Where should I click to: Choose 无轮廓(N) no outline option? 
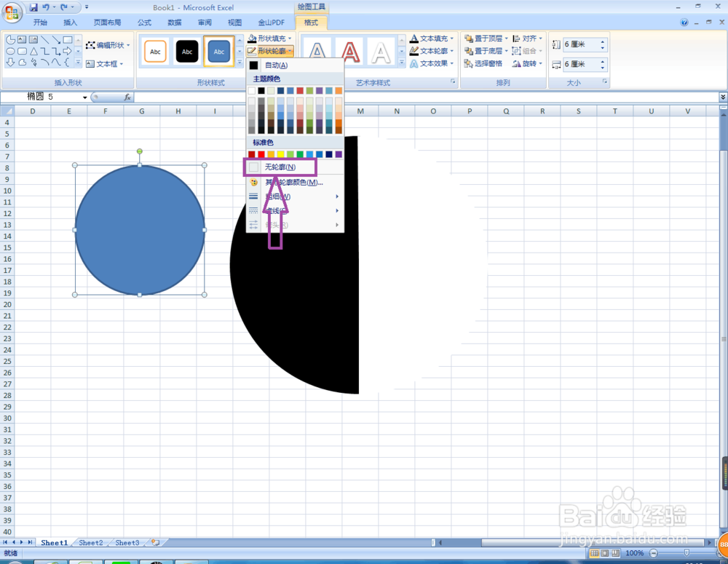point(280,167)
